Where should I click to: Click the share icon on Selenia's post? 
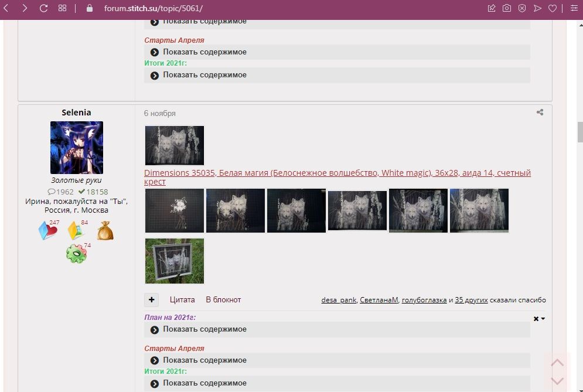click(x=540, y=113)
